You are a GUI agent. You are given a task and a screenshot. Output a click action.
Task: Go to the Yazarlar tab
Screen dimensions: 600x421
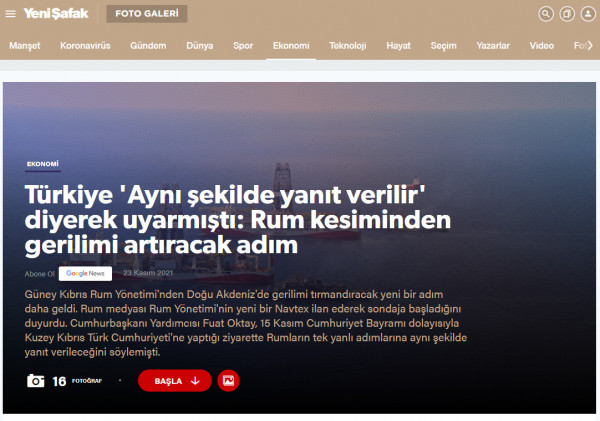(491, 46)
